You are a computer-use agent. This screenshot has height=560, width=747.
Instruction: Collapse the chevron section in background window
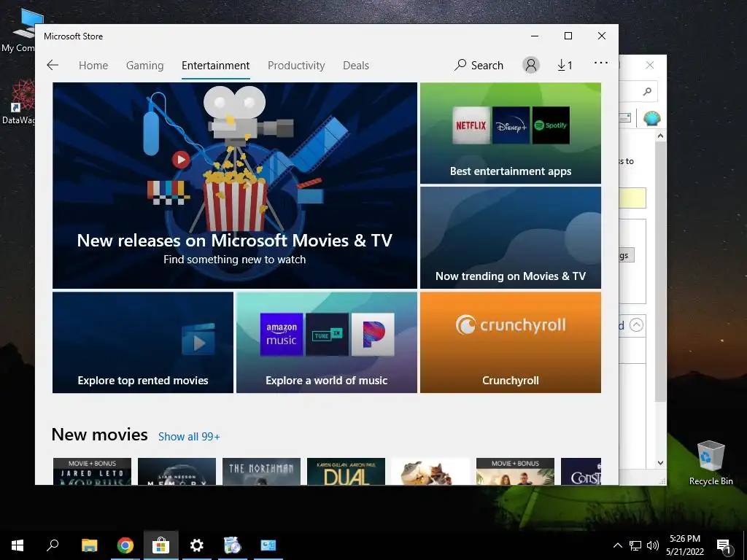[636, 325]
